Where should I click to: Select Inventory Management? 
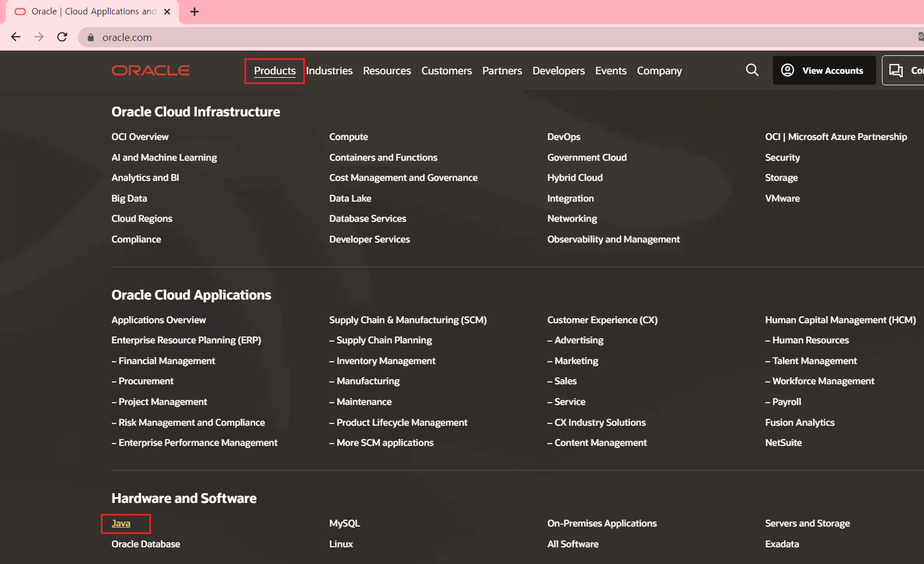[x=383, y=361]
